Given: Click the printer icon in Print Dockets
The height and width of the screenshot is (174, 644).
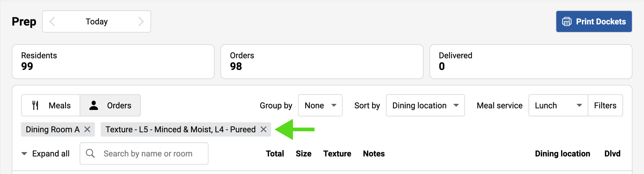Looking at the screenshot, I should point(567,22).
